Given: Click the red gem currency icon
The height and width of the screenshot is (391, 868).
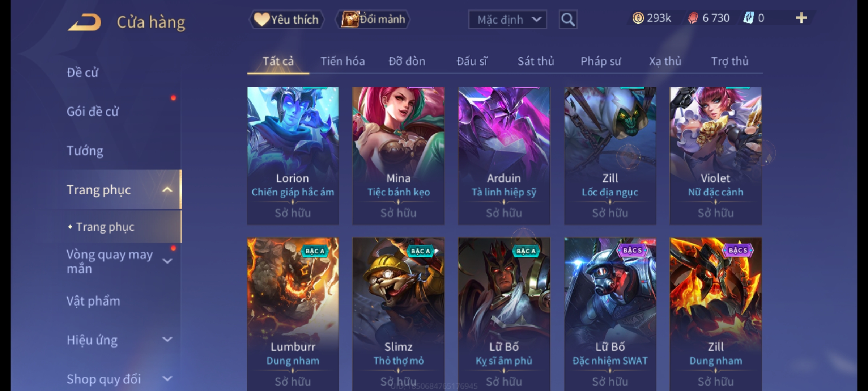Looking at the screenshot, I should 693,18.
